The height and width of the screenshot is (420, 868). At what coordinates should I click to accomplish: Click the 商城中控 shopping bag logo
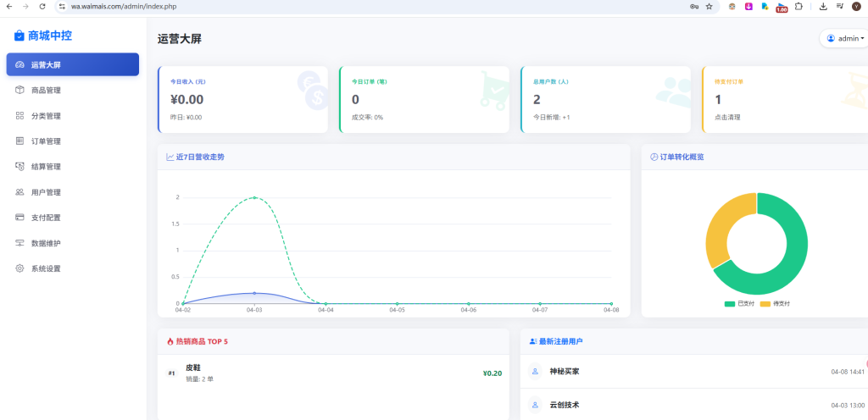point(19,36)
